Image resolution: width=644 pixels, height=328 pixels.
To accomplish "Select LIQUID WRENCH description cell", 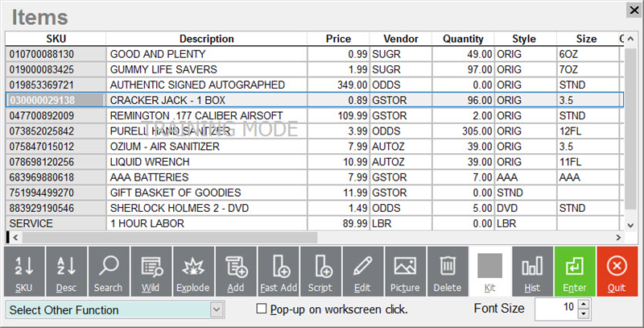I will point(207,162).
